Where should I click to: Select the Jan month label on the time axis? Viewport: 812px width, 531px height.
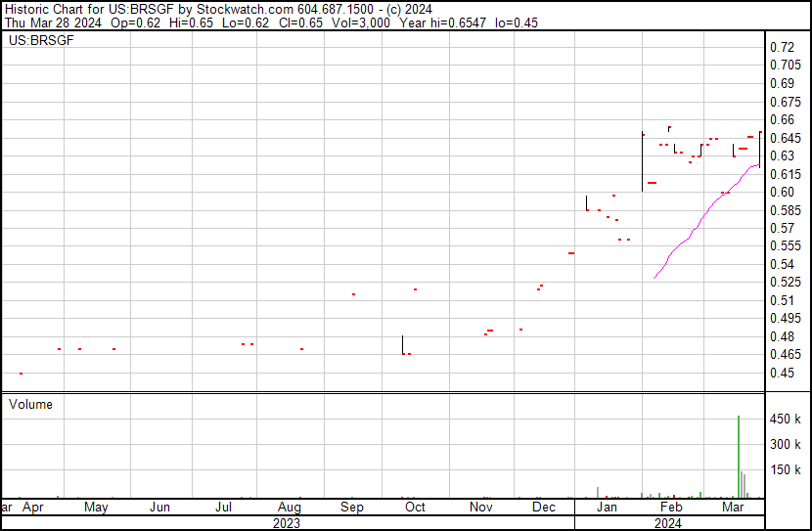(x=607, y=508)
